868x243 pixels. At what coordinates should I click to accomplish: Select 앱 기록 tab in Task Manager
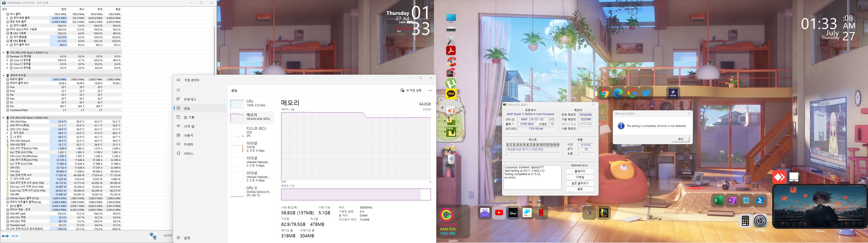200,118
